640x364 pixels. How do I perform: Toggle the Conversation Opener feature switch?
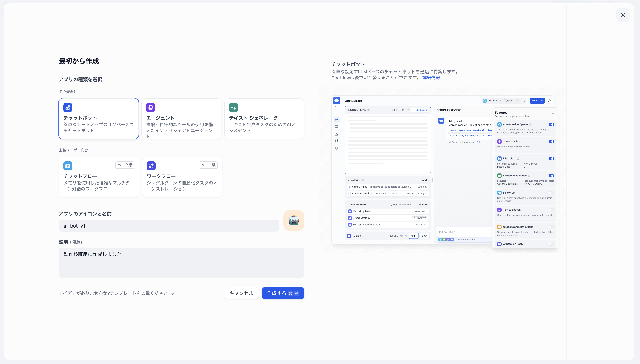[551, 124]
